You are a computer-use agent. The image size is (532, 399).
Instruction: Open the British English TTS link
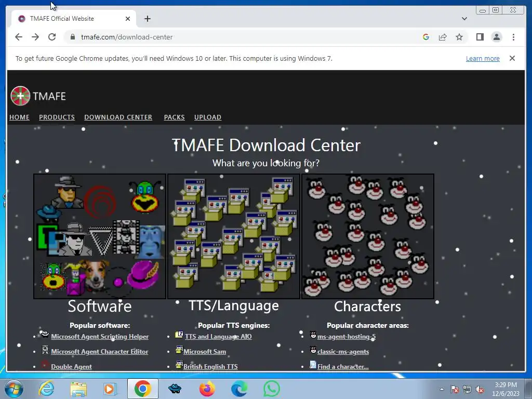click(x=210, y=366)
